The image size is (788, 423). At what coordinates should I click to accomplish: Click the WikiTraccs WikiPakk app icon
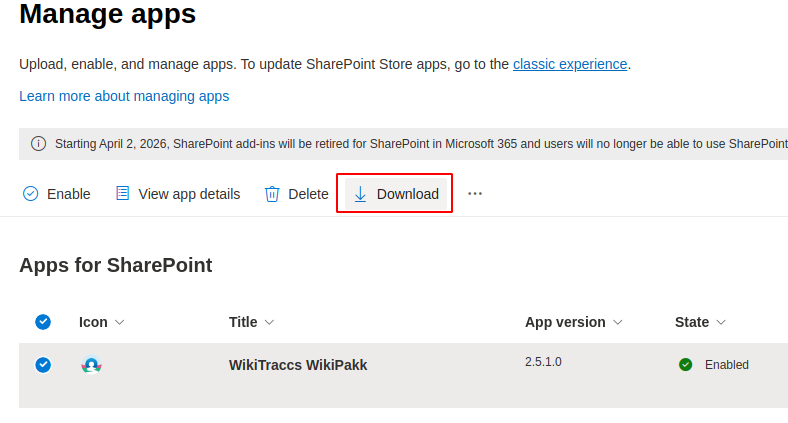click(91, 365)
